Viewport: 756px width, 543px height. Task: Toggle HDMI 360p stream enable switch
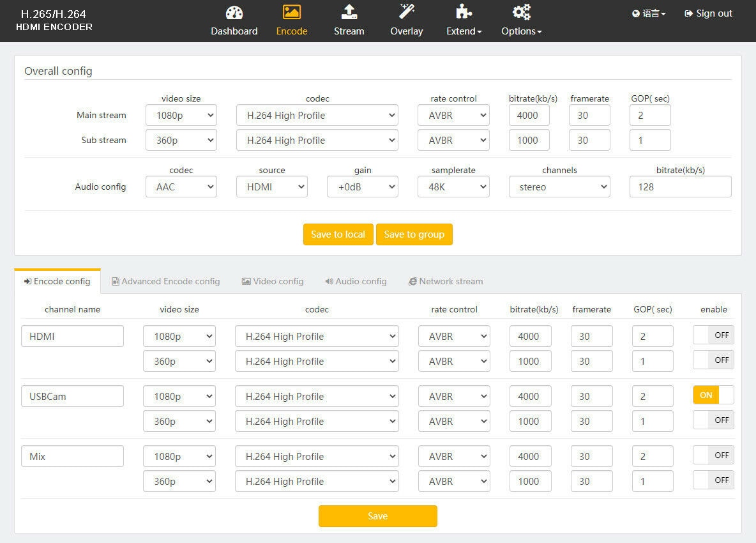pyautogui.click(x=713, y=360)
